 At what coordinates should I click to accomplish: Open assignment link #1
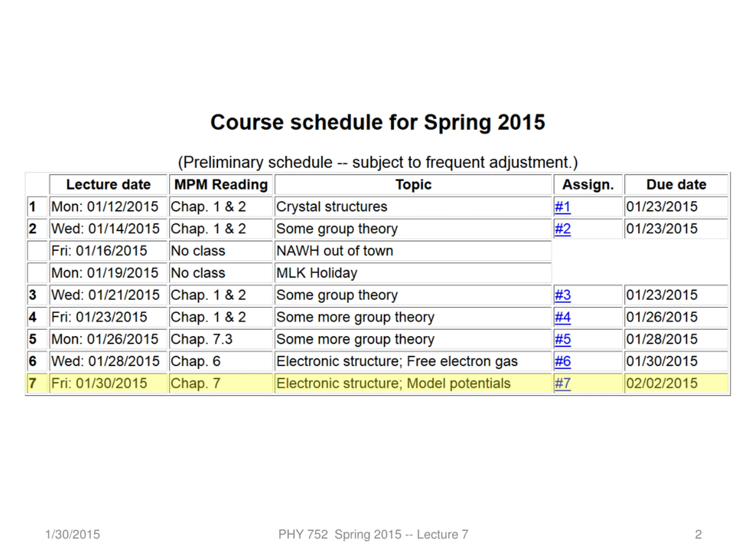(x=562, y=206)
